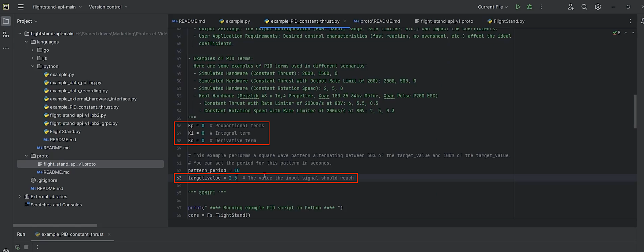Run the current file with the green play button
This screenshot has height=252, width=644.
tap(518, 7)
